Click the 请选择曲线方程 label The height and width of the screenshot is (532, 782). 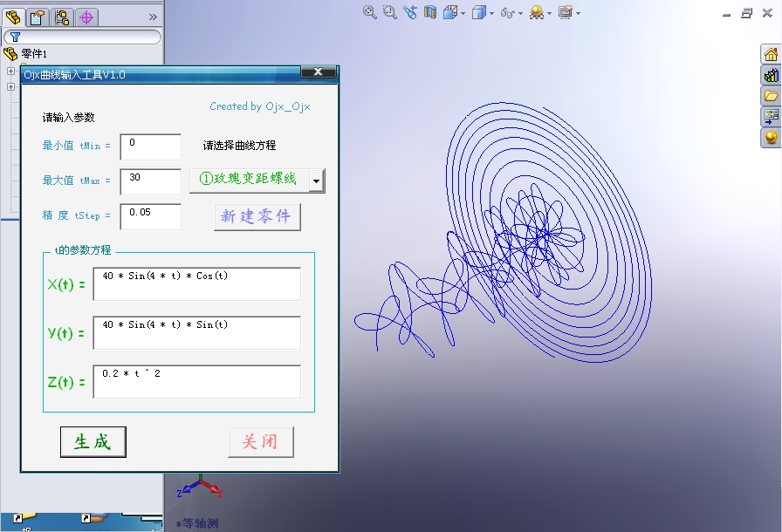[x=239, y=146]
